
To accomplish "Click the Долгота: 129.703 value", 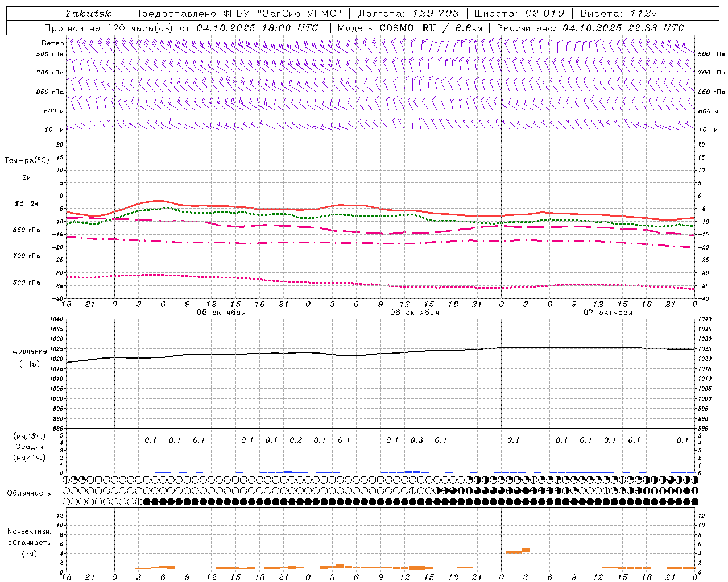I will click(408, 14).
